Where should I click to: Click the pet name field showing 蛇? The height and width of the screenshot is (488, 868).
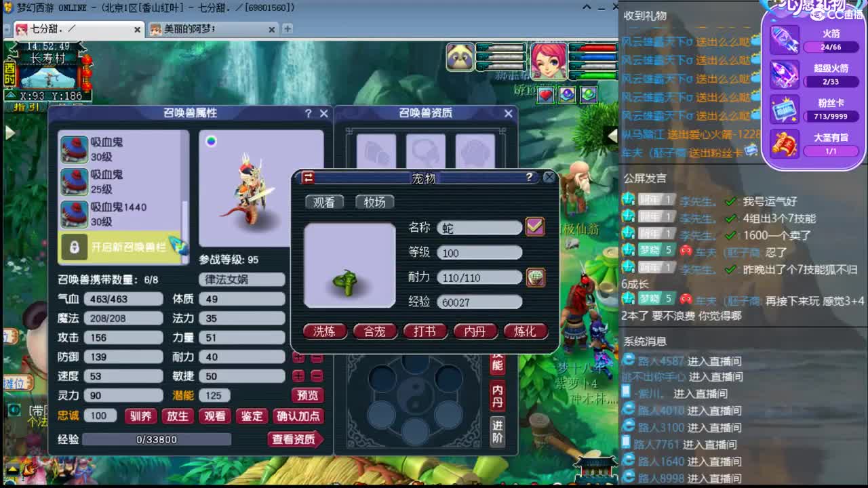coord(479,228)
